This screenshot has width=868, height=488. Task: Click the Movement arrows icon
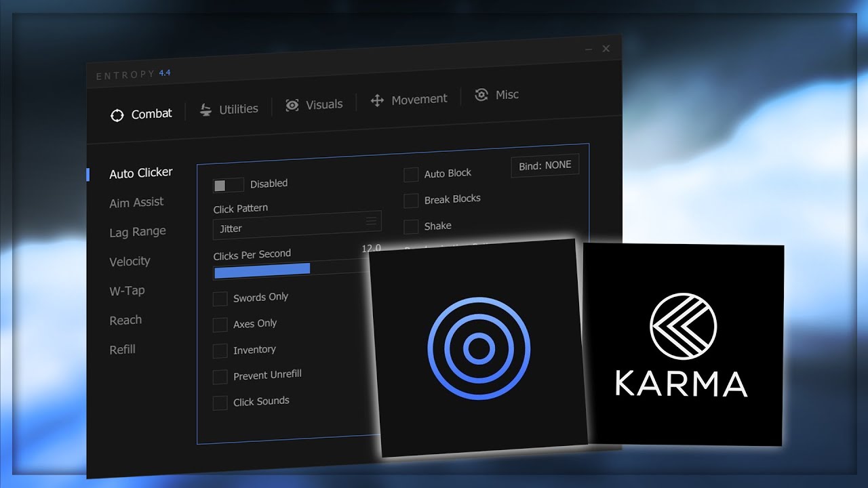tap(377, 101)
